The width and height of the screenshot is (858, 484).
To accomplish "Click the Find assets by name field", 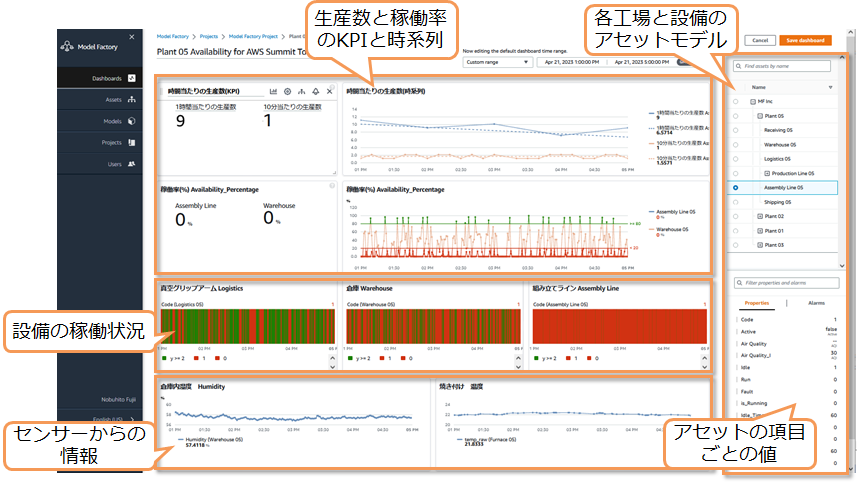I will [x=782, y=66].
